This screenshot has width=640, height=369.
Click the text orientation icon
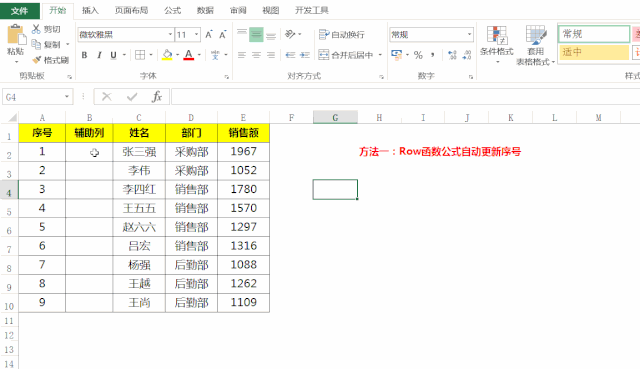[x=290, y=34]
